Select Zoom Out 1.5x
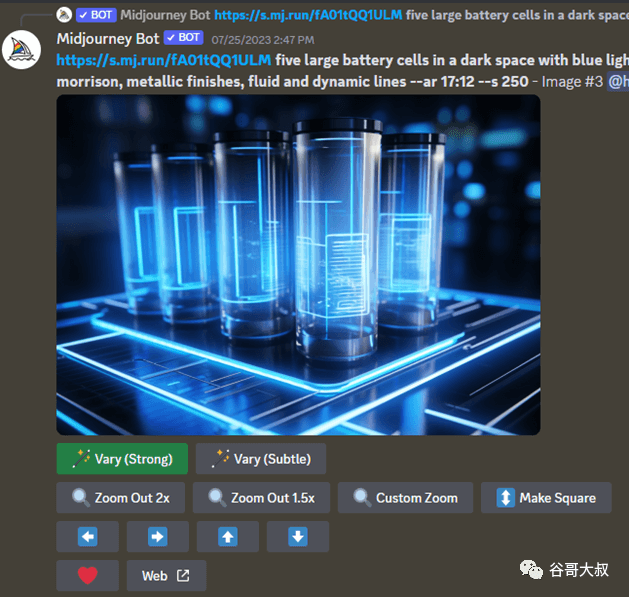 pos(261,498)
